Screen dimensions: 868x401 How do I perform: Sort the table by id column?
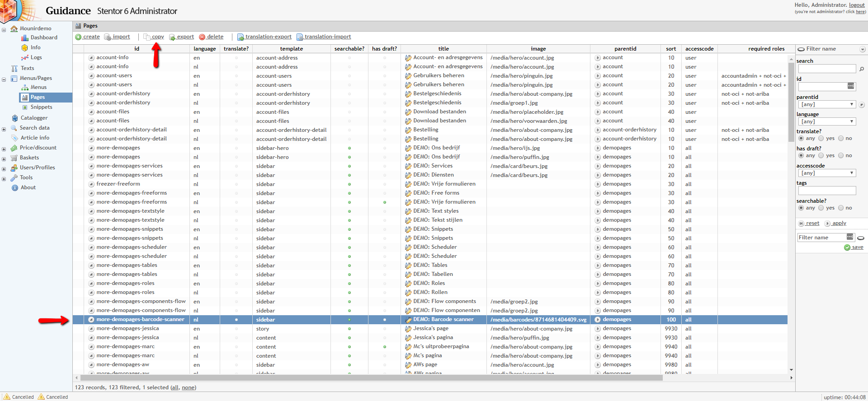(137, 49)
